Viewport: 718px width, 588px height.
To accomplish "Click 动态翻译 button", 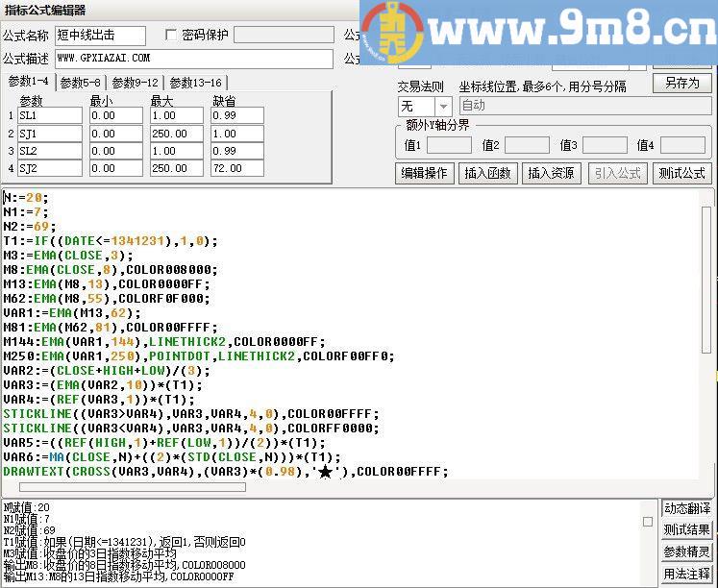I will (686, 508).
